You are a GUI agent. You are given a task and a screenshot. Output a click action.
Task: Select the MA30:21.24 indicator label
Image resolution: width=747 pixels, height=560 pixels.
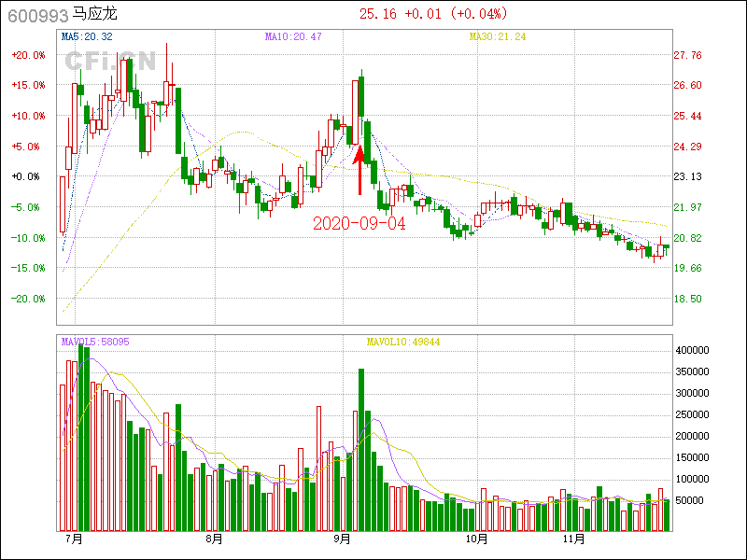(497, 36)
